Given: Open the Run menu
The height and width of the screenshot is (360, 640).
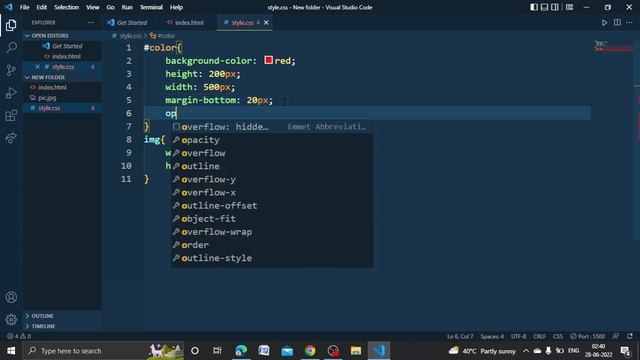Looking at the screenshot, I should coord(127,7).
